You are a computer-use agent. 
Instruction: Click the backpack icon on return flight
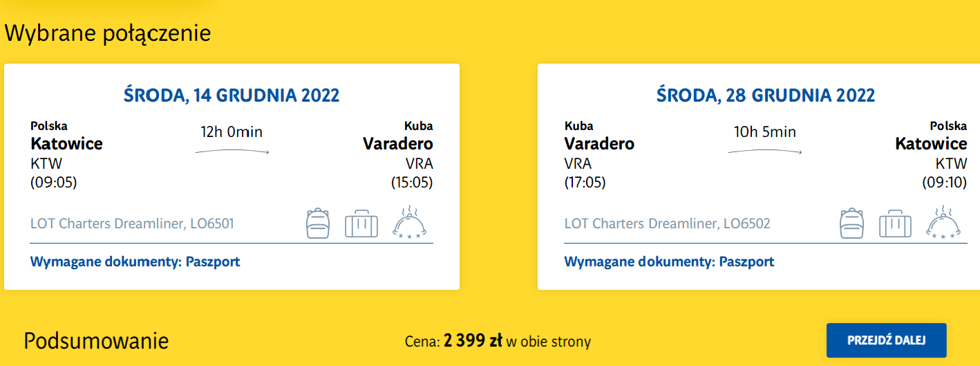pyautogui.click(x=851, y=223)
